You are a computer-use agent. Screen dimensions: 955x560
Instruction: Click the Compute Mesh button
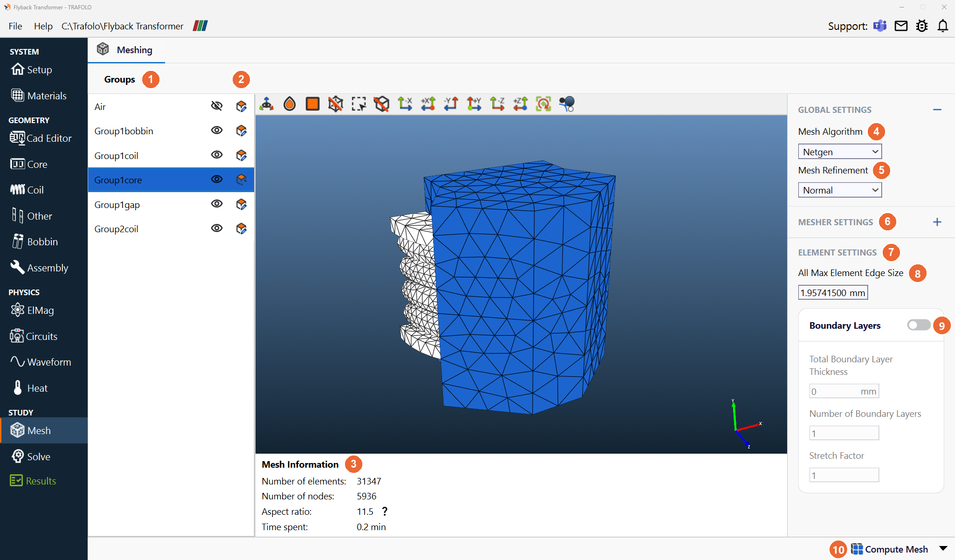pos(889,549)
